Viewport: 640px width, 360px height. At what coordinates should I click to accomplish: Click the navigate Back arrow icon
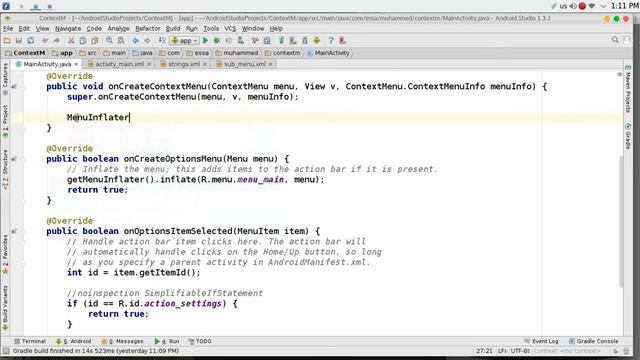click(x=136, y=40)
